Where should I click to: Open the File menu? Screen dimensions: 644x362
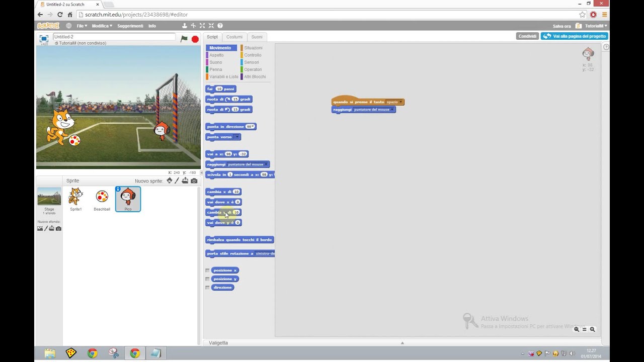pos(82,26)
